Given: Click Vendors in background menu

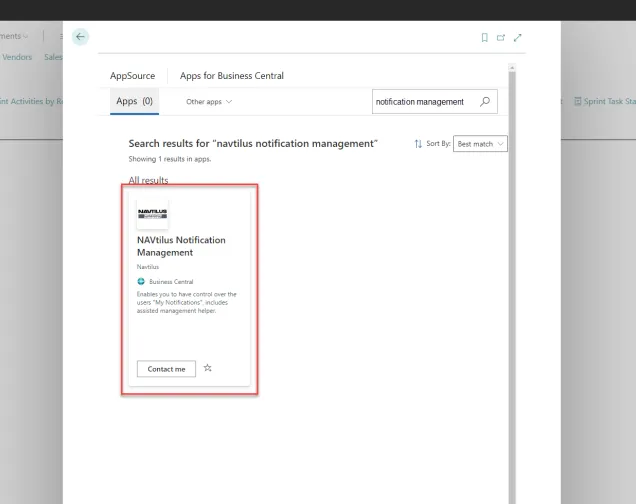Looking at the screenshot, I should 17,57.
